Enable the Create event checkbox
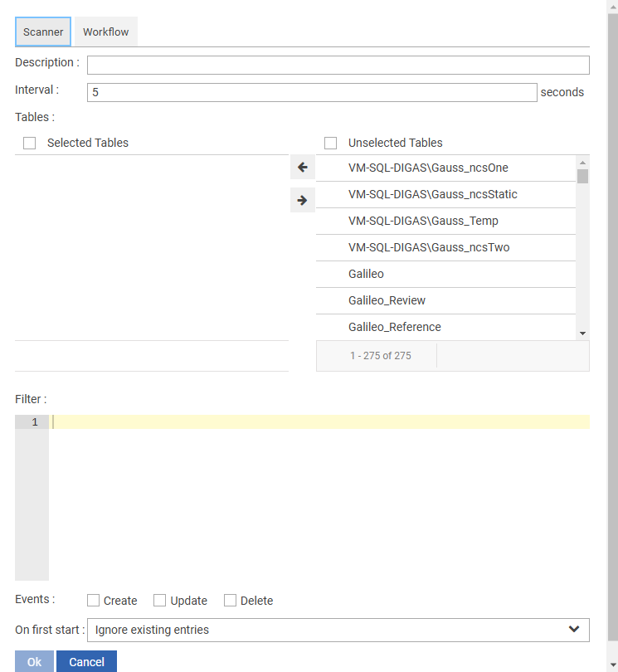 click(x=94, y=600)
